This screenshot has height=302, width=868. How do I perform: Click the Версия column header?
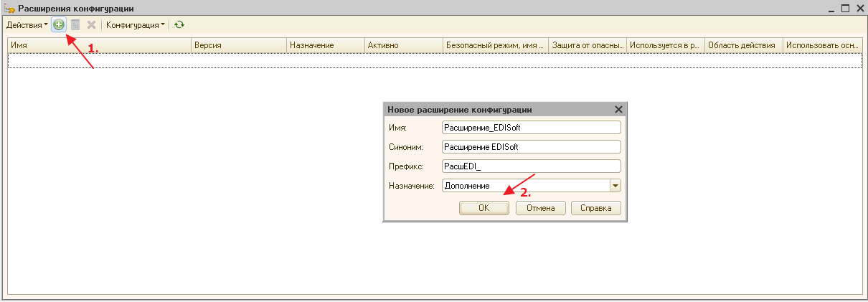click(x=237, y=45)
